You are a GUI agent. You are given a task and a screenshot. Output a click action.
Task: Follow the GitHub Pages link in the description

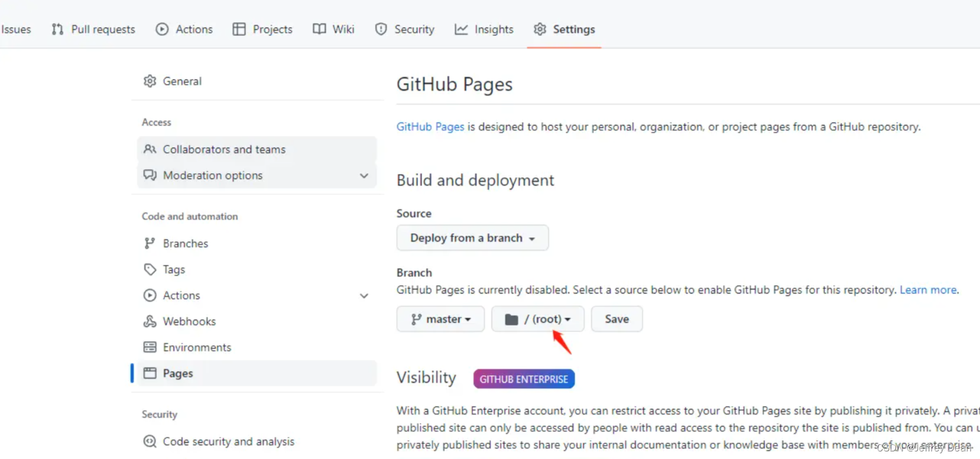coord(430,127)
